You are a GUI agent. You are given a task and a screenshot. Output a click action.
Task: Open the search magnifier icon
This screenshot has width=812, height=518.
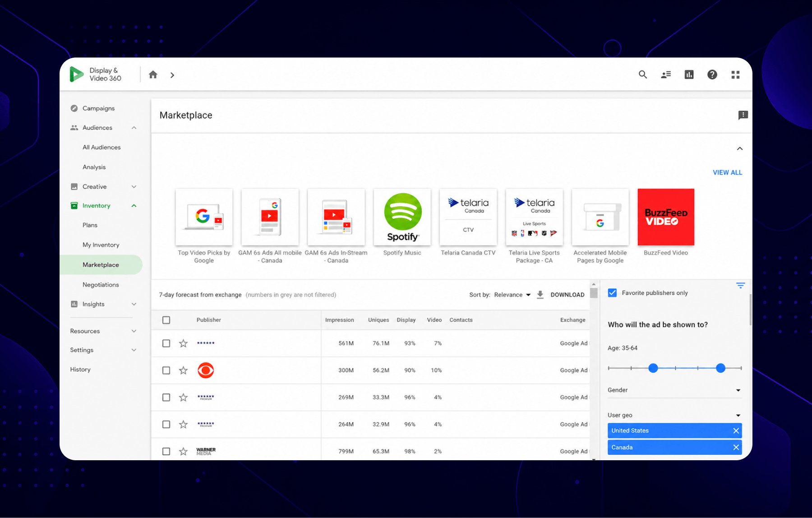643,74
